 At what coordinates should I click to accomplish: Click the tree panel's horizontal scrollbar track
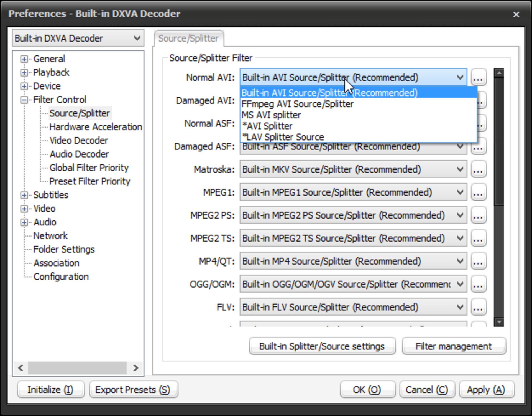click(x=77, y=368)
